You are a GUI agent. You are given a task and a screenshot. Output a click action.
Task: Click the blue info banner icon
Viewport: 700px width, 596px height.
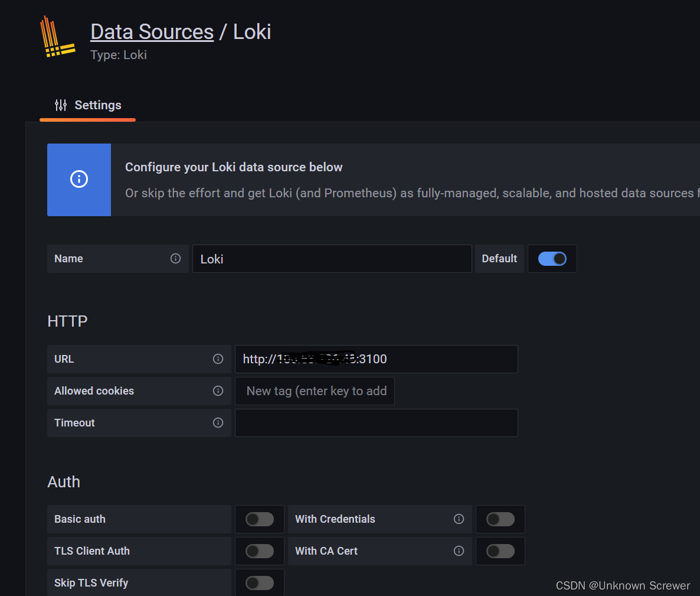pos(79,180)
